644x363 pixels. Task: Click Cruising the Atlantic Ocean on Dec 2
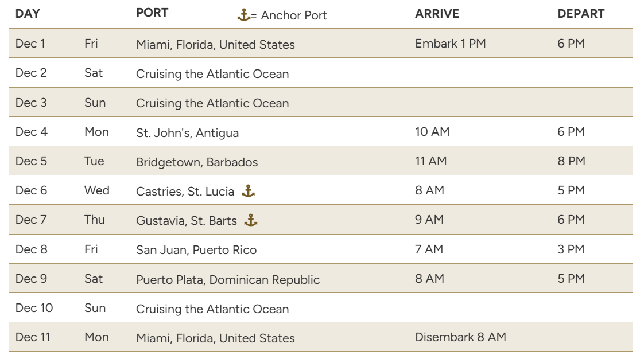pyautogui.click(x=212, y=74)
